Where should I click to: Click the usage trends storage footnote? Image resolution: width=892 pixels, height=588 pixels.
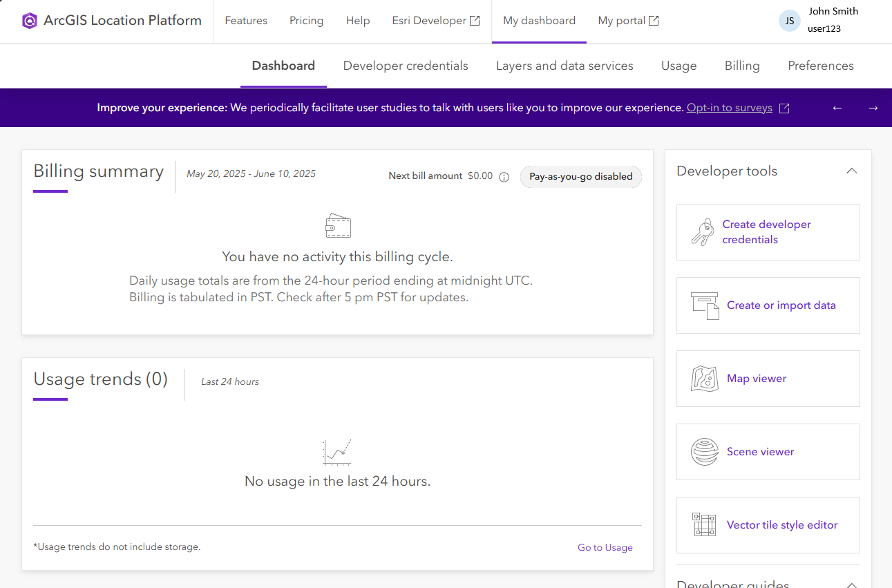[x=117, y=547]
